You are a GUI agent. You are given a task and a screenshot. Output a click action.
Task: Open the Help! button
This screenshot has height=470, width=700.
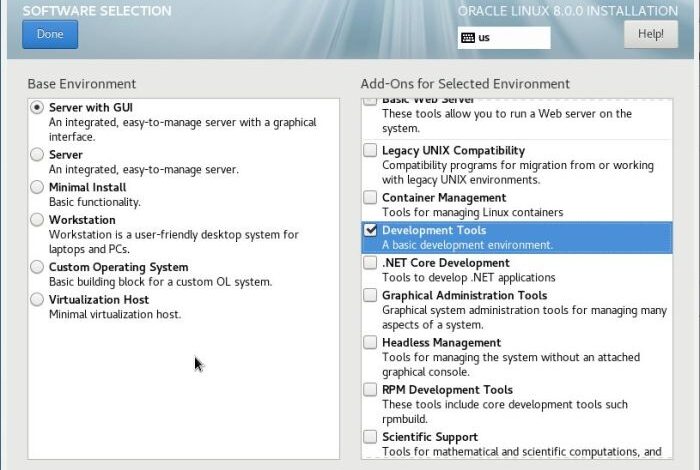pyautogui.click(x=650, y=34)
